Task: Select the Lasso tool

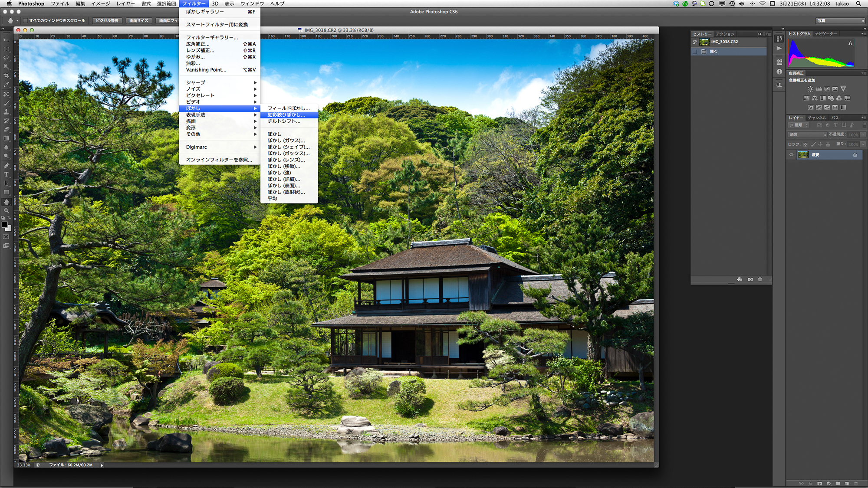Action: coord(6,58)
